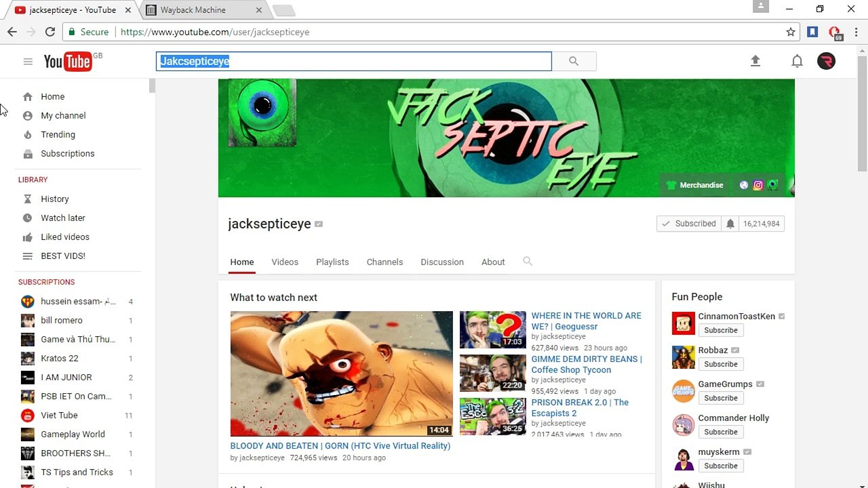Subscribe to GameGrumps

[720, 399]
